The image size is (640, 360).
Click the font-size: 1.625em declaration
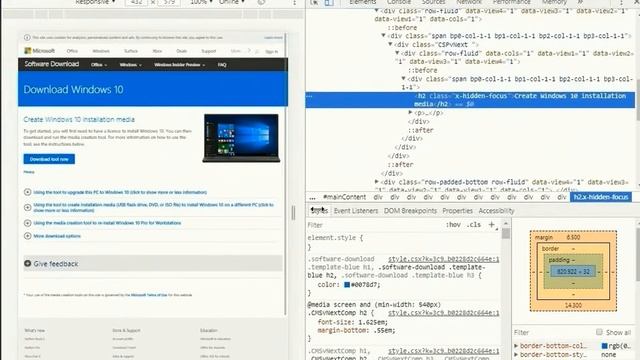[353, 322]
